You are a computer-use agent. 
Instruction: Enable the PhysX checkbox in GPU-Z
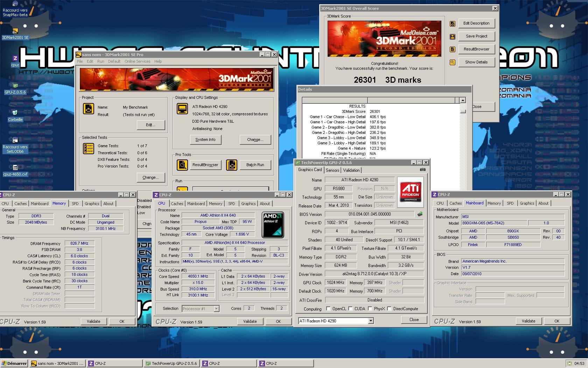tap(370, 309)
